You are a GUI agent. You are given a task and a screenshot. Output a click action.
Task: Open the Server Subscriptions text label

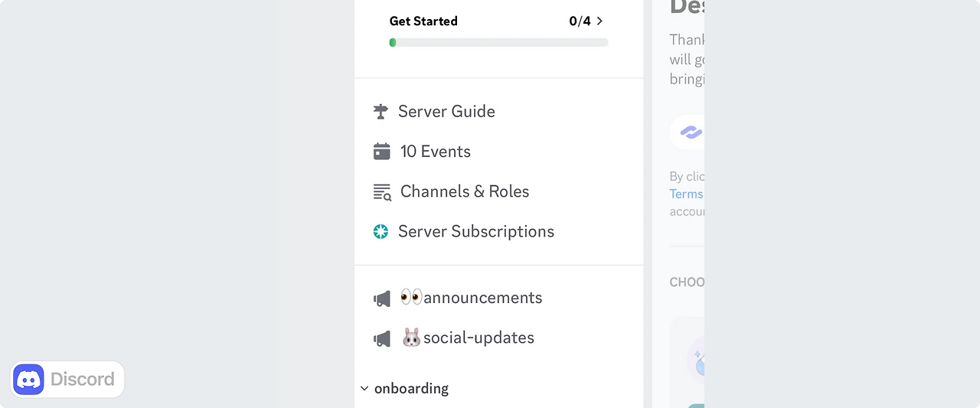click(x=475, y=232)
